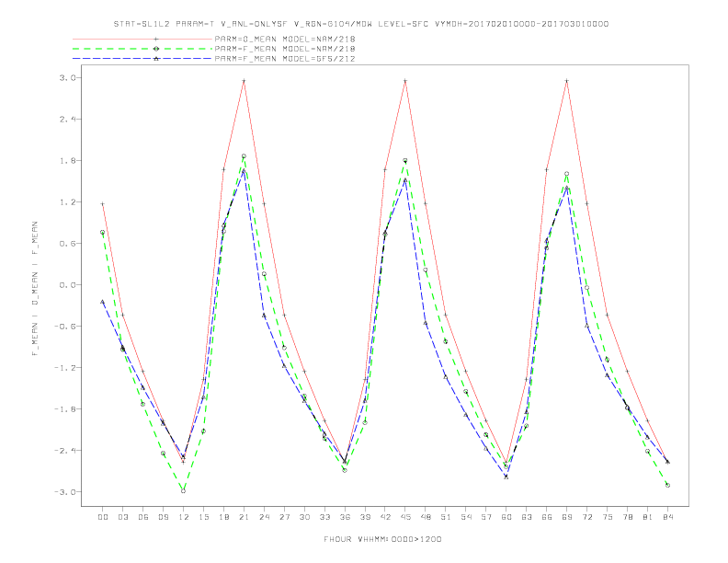Select legend entry PARM=F_MEAN MODEL=GFS/212
This screenshot has height=563, width=728.
pos(285,59)
